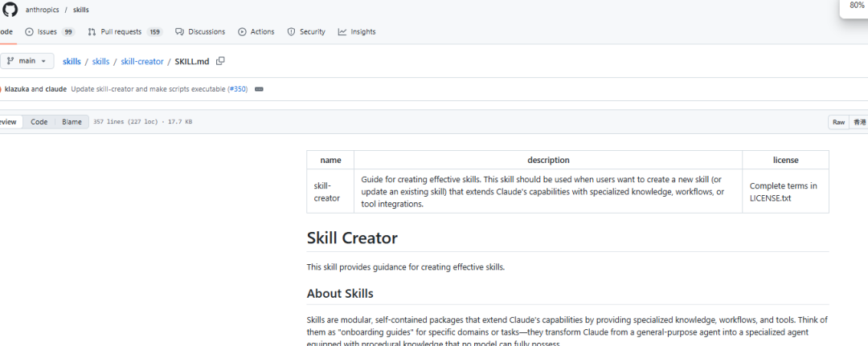Open the klazuka author profile link

click(x=17, y=89)
